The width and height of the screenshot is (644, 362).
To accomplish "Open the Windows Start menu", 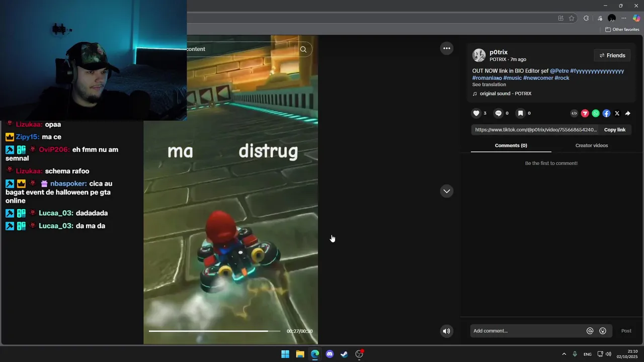I will click(x=285, y=354).
